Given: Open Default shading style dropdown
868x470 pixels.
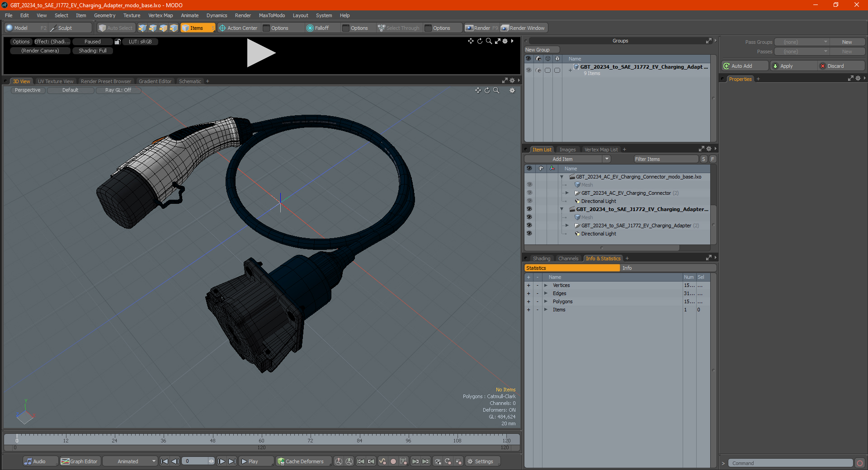Looking at the screenshot, I should point(71,90).
